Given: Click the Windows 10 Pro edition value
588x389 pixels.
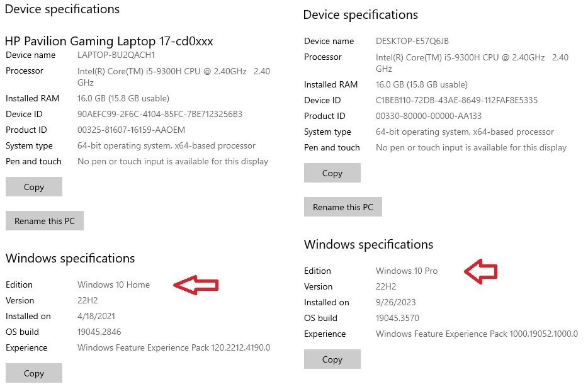Looking at the screenshot, I should click(407, 271).
